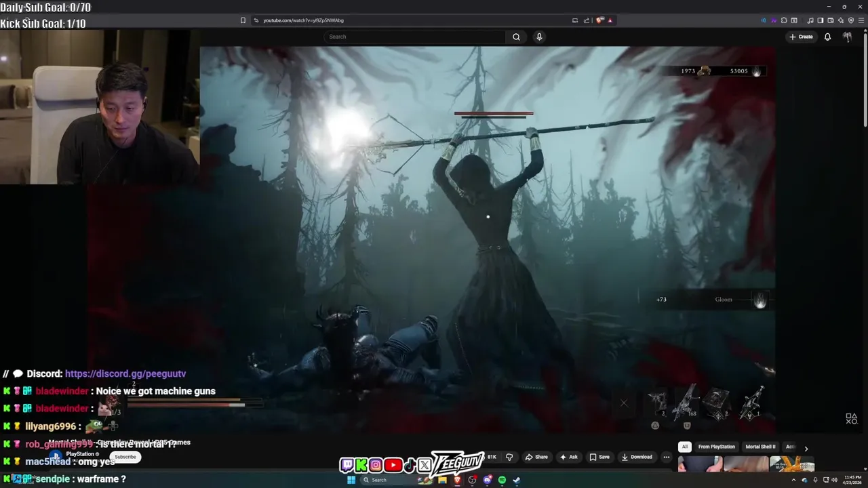
Task: Open the taskbar clock showing 11:45 PM
Action: (852, 480)
